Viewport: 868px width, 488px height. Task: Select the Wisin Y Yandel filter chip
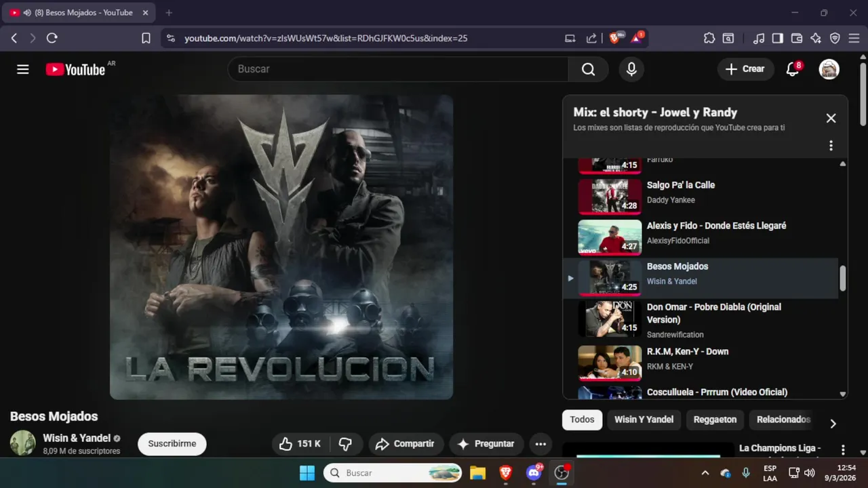pyautogui.click(x=644, y=420)
